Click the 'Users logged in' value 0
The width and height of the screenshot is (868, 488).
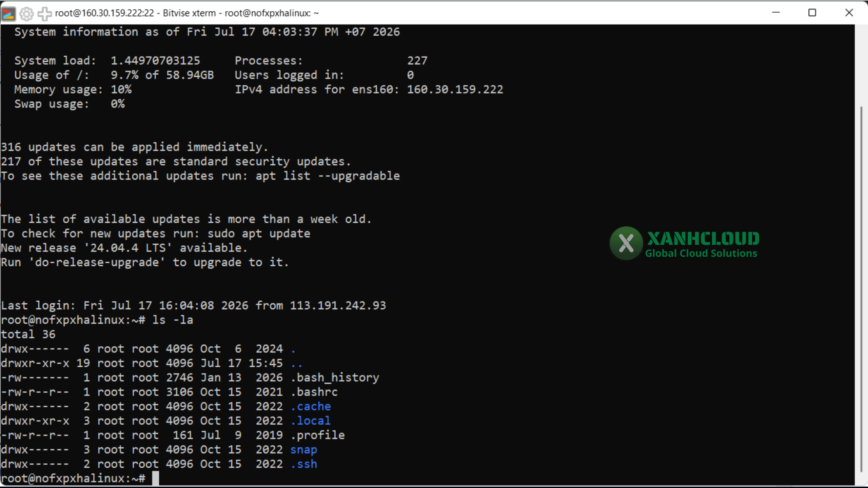click(x=410, y=75)
